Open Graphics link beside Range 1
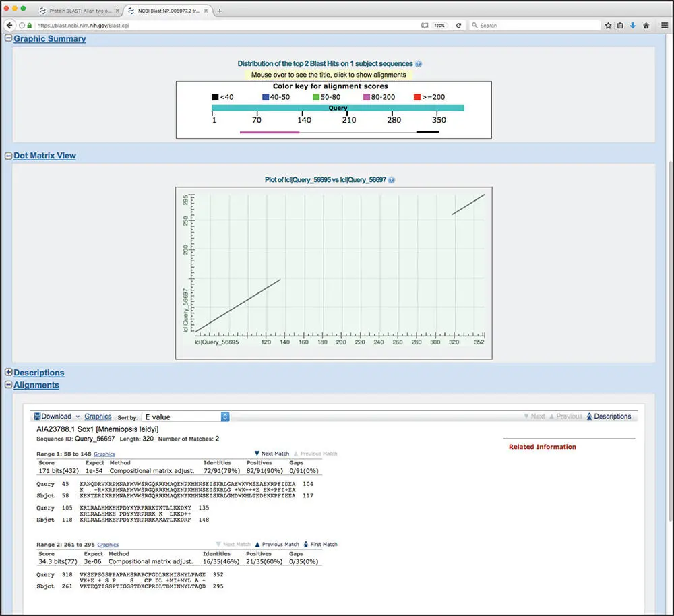 (104, 454)
